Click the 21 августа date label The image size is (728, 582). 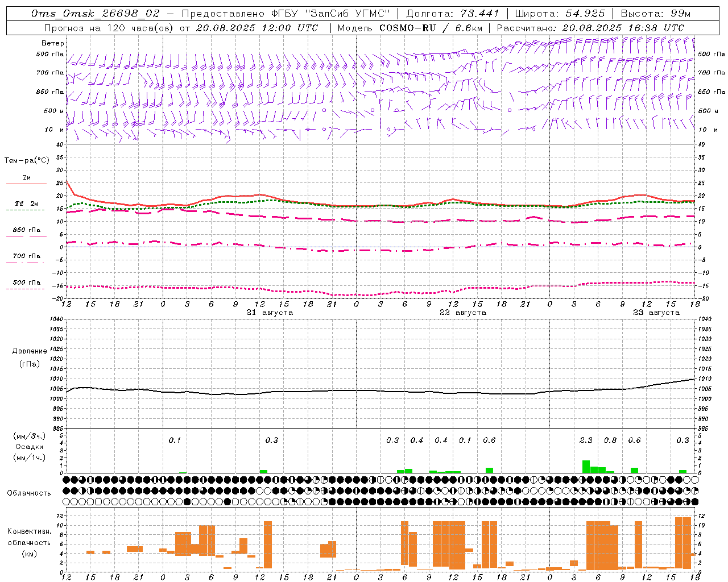click(x=270, y=313)
